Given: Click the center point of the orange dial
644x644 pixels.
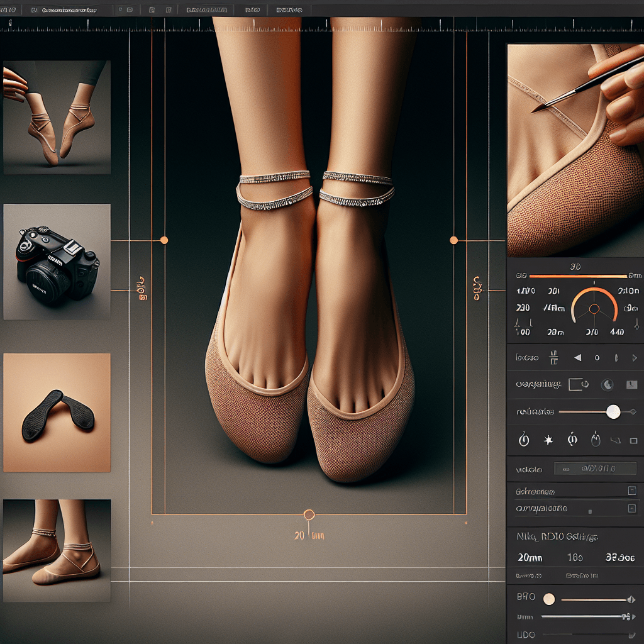Looking at the screenshot, I should [594, 309].
